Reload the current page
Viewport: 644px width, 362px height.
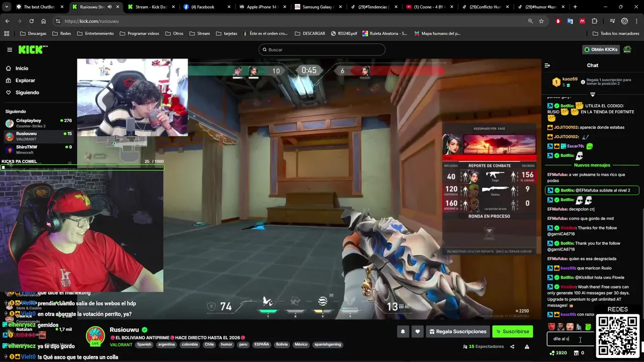[x=31, y=21]
